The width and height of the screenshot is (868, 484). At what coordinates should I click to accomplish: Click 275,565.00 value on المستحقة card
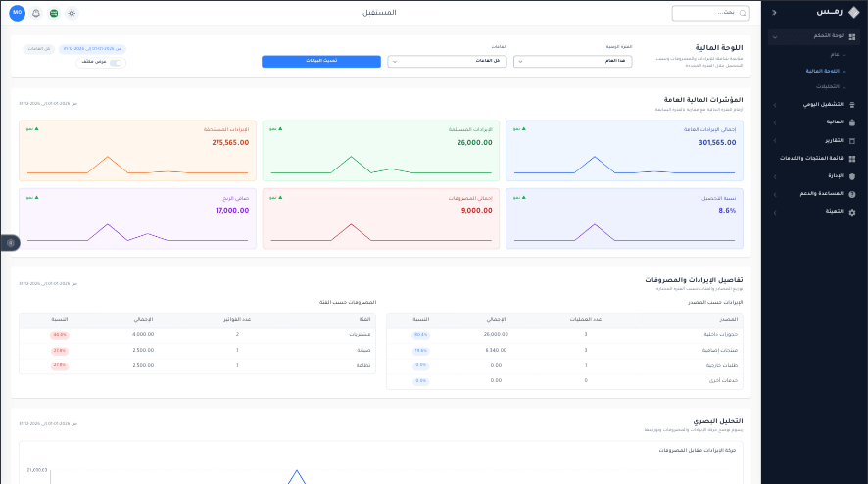[x=230, y=142]
